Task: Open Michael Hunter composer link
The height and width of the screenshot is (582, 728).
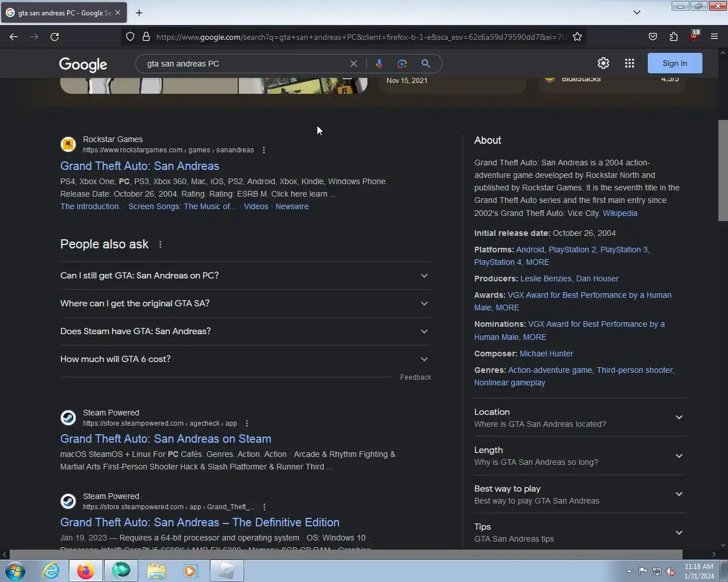Action: pyautogui.click(x=547, y=354)
